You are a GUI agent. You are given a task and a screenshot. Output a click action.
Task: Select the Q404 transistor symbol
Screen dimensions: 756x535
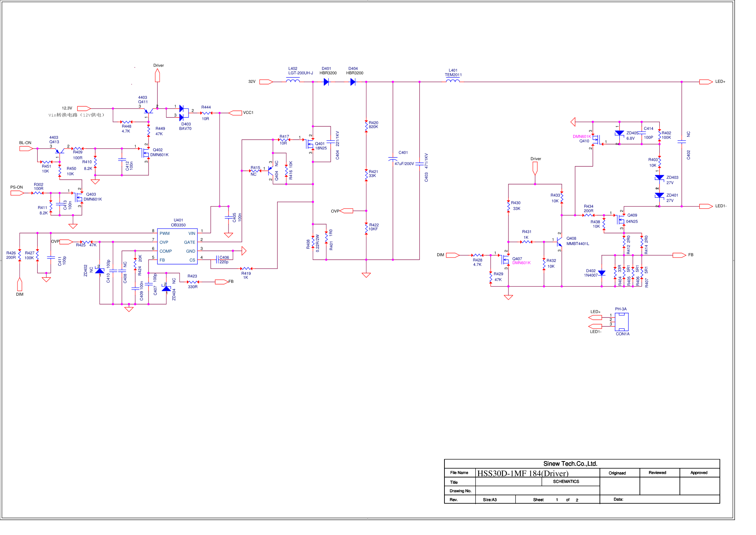(270, 171)
